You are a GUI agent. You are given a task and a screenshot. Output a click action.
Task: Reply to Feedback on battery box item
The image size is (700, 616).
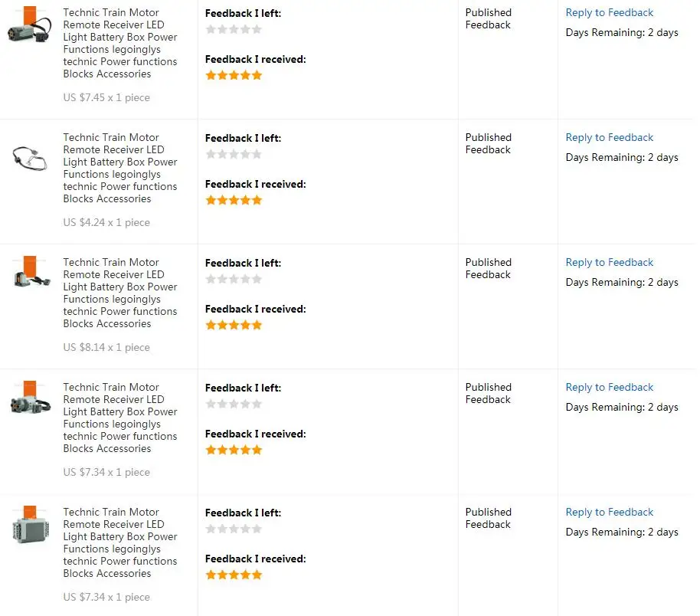tap(609, 512)
